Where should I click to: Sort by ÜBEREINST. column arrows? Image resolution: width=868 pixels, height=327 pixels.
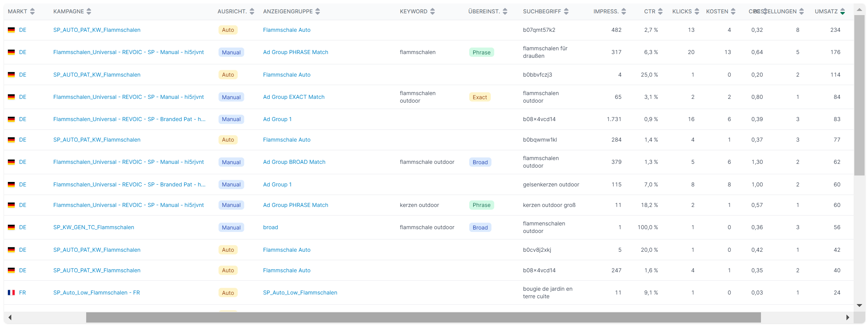click(505, 11)
